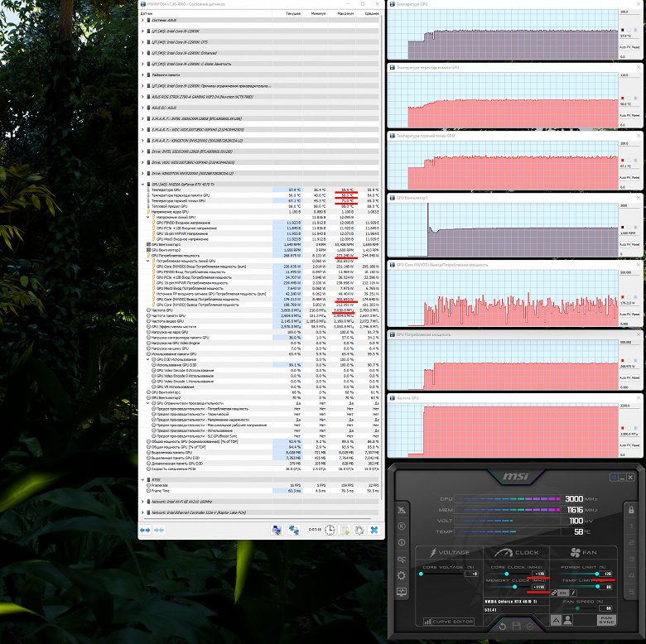Toggle power and temp limit link icon
The image size is (646, 644).
pyautogui.click(x=554, y=593)
